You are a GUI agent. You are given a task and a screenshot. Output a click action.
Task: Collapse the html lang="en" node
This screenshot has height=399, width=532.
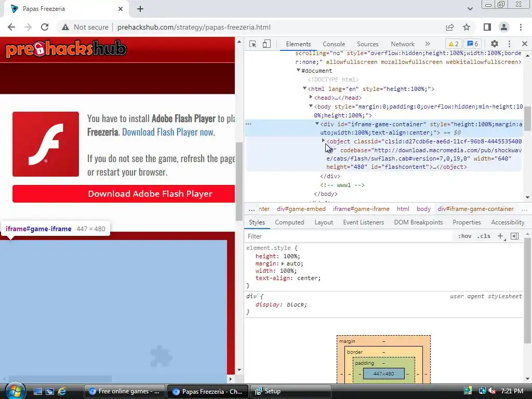pyautogui.click(x=304, y=88)
